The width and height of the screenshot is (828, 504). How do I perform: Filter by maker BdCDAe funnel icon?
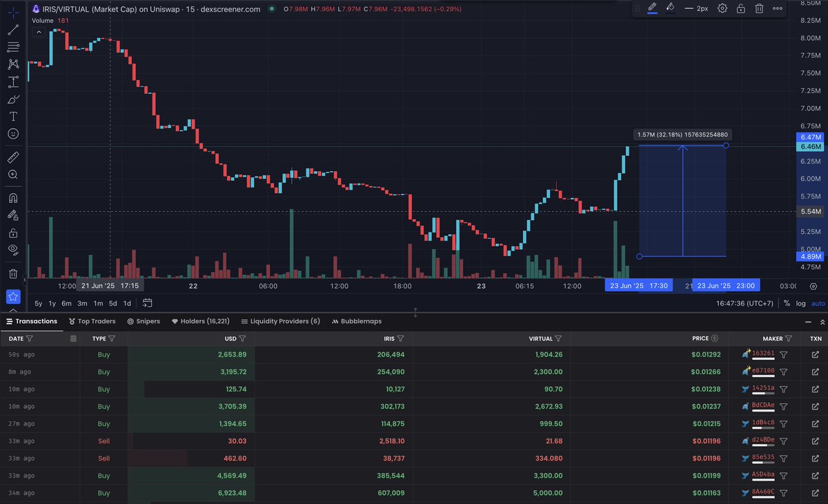[x=783, y=406]
